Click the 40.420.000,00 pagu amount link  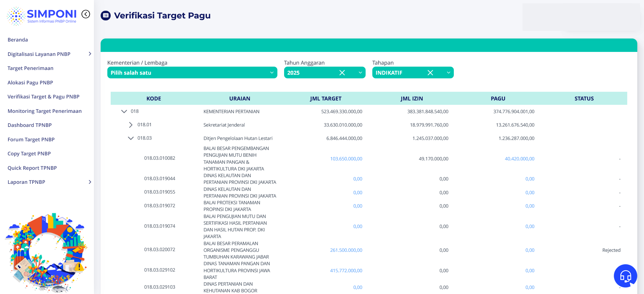pos(519,159)
